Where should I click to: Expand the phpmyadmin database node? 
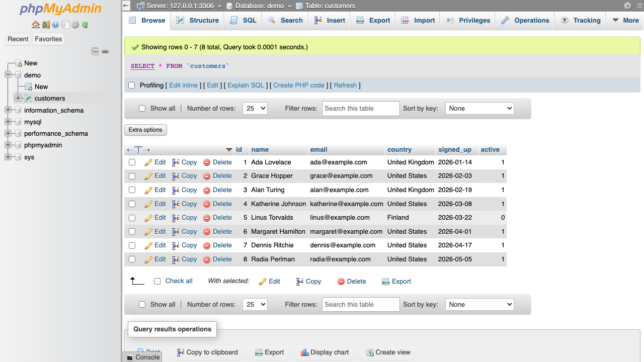8,145
